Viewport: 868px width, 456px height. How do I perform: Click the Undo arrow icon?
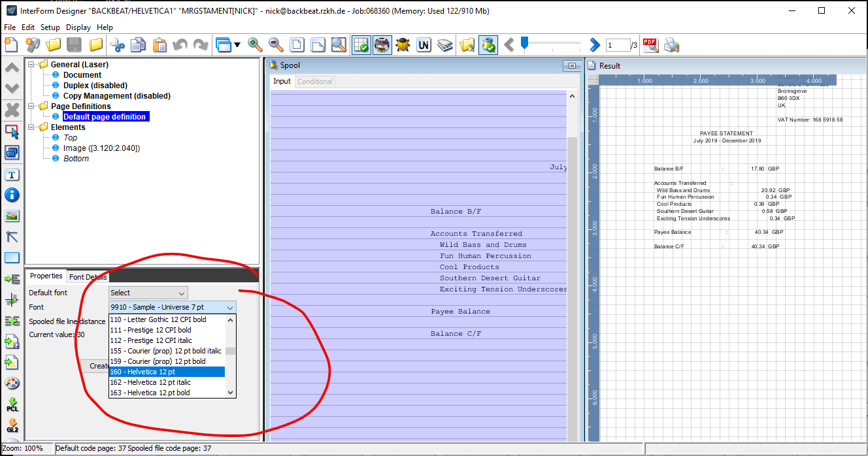point(180,44)
